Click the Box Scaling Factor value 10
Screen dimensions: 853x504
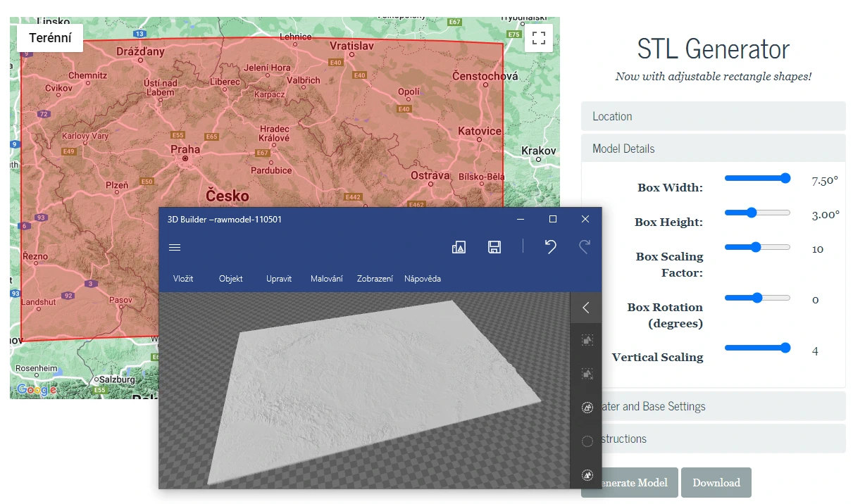coord(818,249)
